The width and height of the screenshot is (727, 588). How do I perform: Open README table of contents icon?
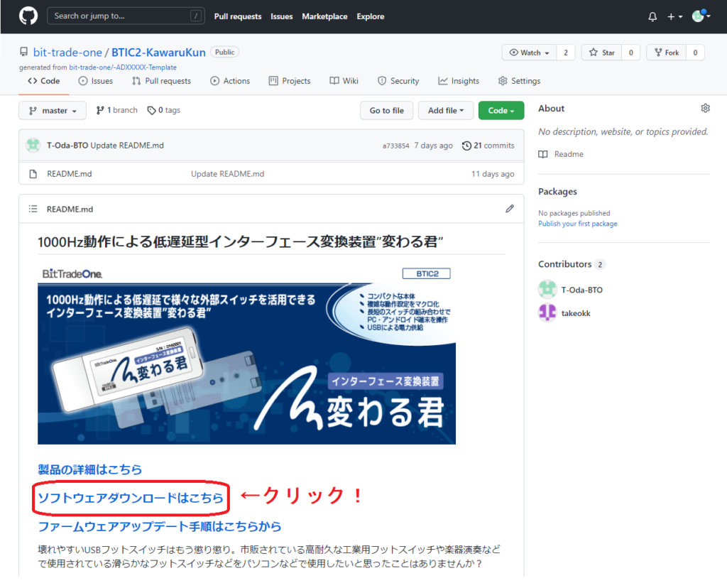tap(33, 209)
